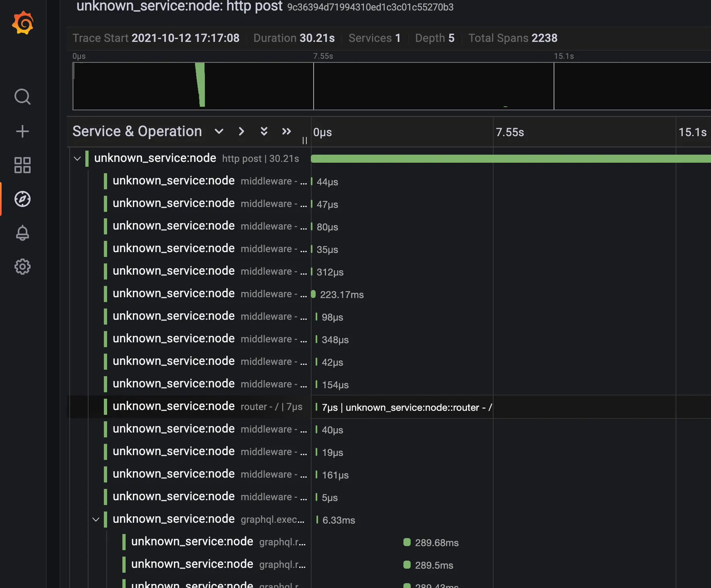
Task: Open the Create plus menu in sidebar
Action: 23,131
